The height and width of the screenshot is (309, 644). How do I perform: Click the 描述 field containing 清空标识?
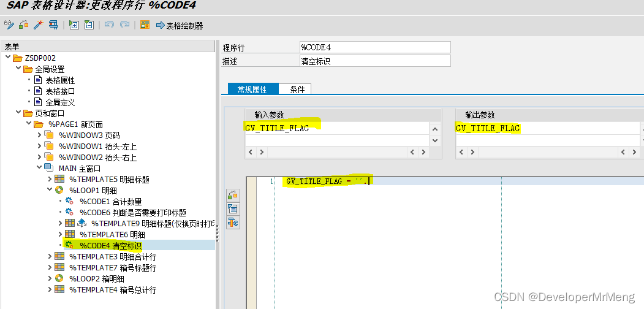coord(375,61)
